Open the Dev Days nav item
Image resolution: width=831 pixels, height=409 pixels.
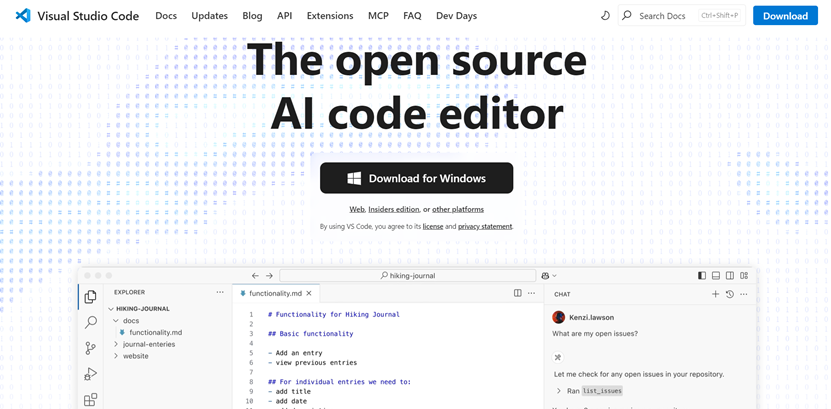[456, 16]
